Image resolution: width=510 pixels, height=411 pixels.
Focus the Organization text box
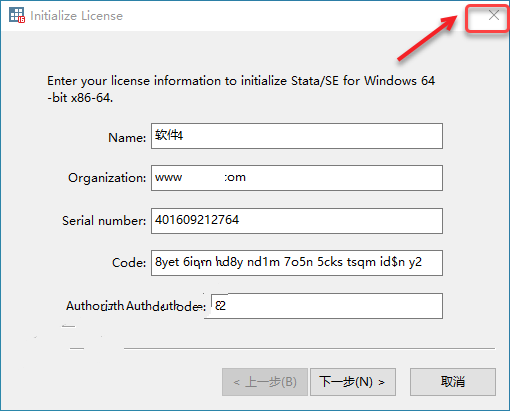pyautogui.click(x=297, y=178)
